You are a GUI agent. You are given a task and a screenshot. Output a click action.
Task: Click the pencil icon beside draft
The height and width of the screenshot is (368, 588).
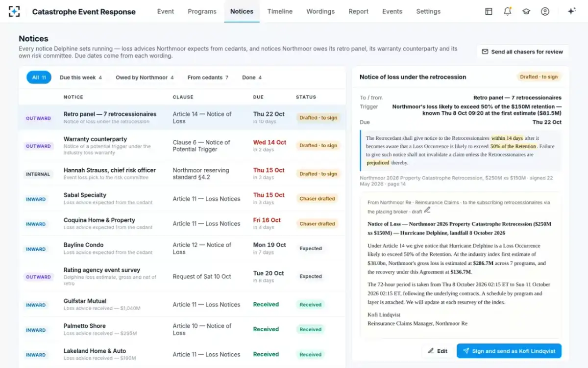(x=427, y=210)
